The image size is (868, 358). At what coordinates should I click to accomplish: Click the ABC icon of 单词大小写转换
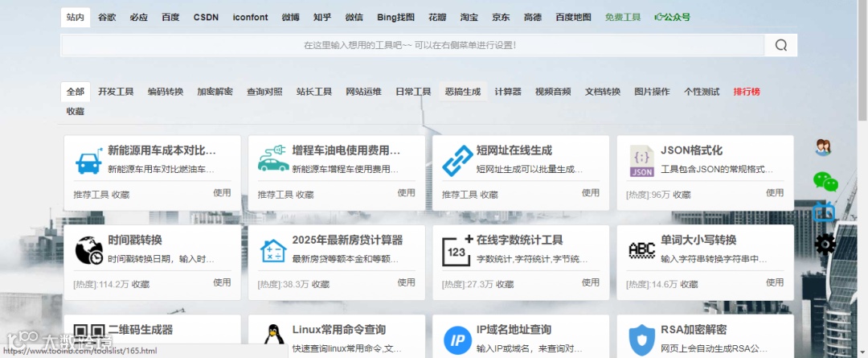pos(641,250)
